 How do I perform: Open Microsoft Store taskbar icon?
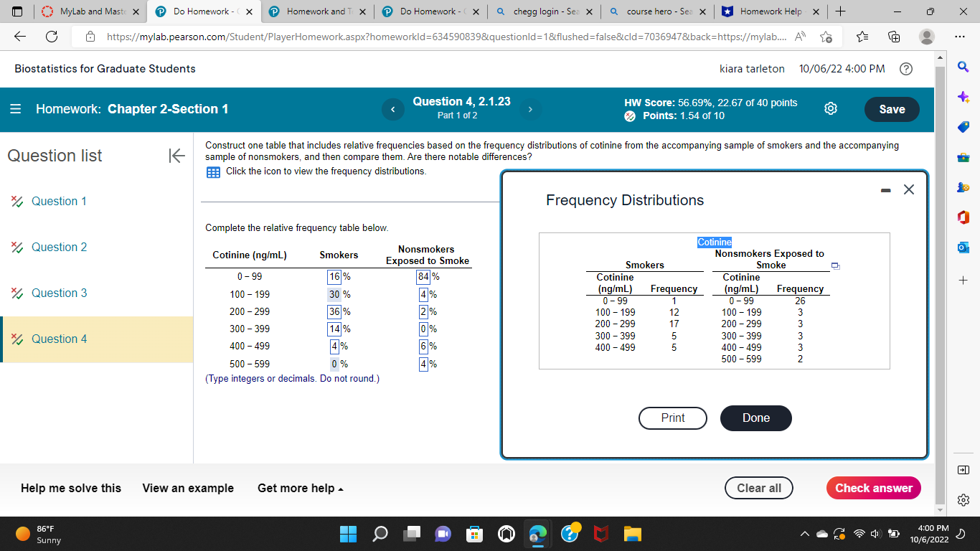(x=474, y=534)
